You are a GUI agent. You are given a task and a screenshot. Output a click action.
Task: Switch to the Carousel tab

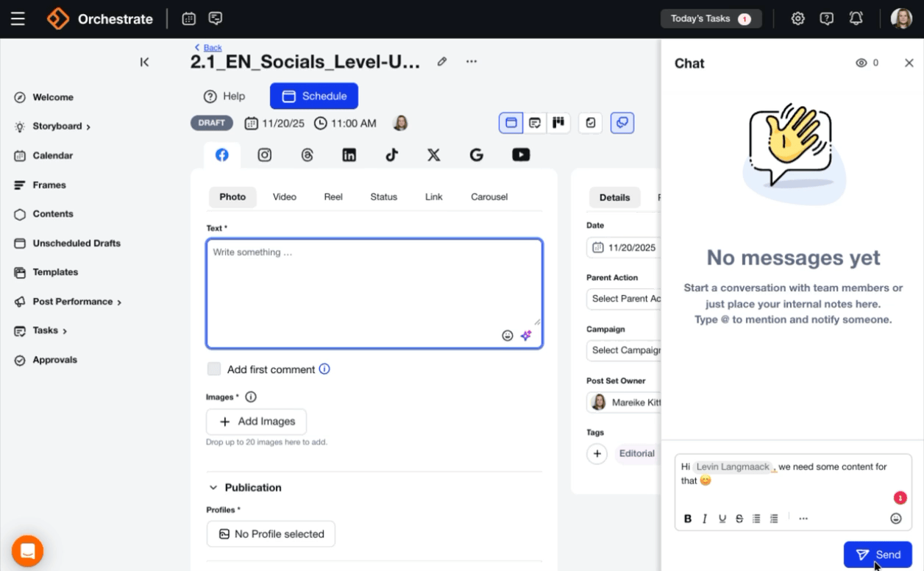(489, 197)
